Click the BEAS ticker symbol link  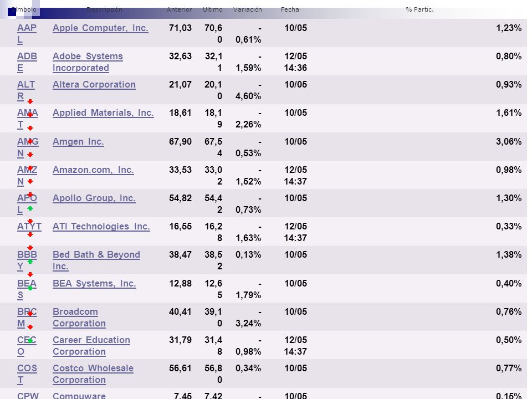click(27, 289)
